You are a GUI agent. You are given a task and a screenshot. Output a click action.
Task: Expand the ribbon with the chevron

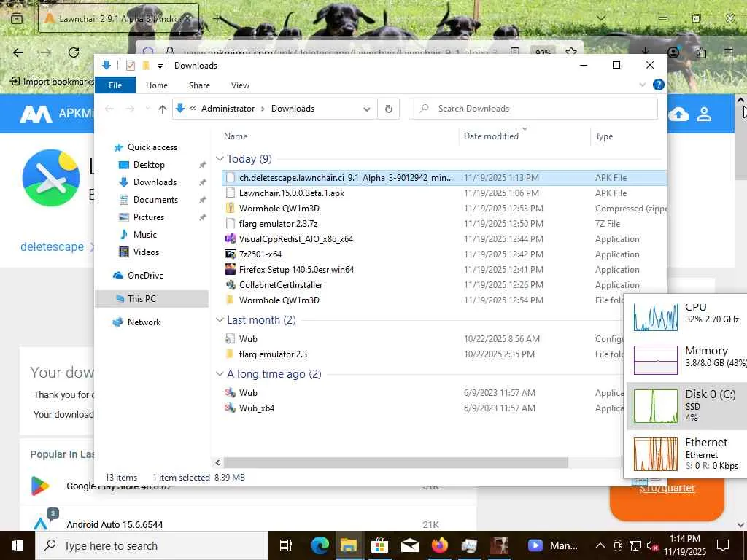[x=642, y=85]
